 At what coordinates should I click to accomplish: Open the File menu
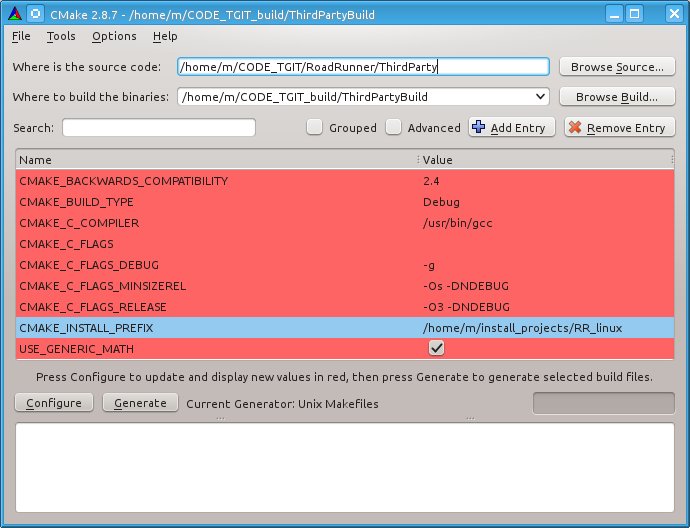[21, 36]
